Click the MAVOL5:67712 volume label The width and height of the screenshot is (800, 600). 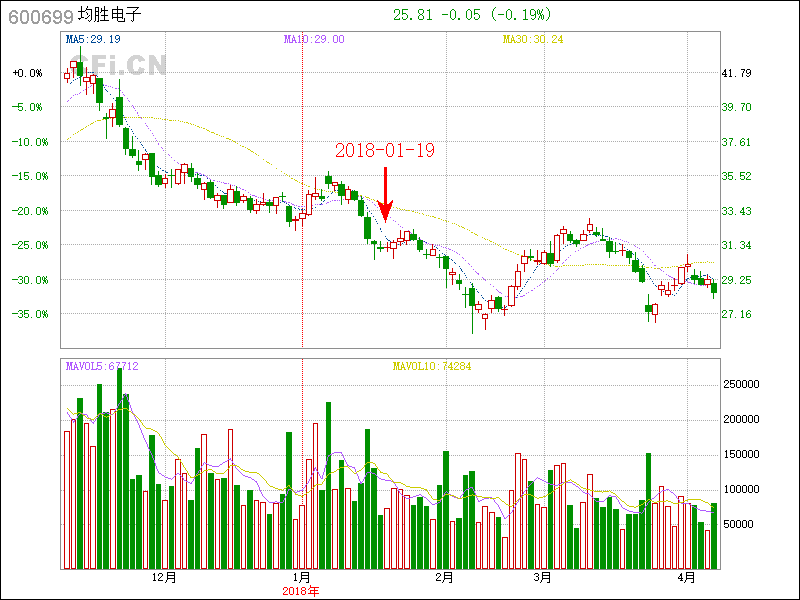(101, 366)
